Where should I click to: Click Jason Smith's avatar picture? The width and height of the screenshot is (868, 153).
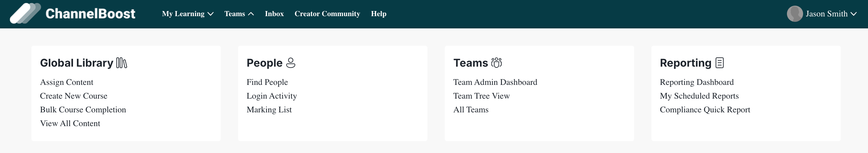coord(794,14)
